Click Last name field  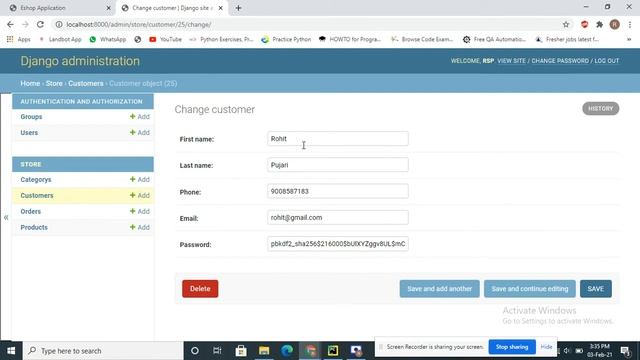338,165
